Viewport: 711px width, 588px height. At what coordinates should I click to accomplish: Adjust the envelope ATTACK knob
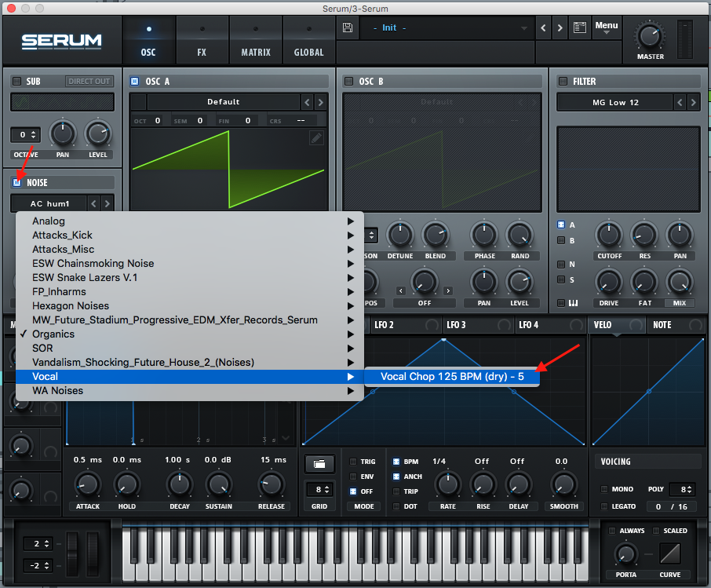(88, 484)
